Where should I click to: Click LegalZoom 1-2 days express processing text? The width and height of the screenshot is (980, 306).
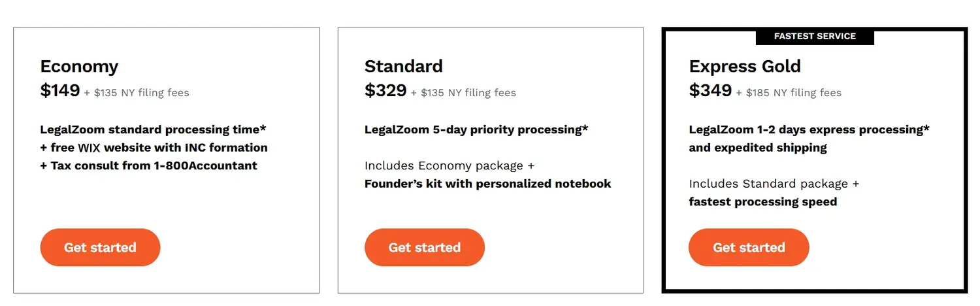(809, 129)
